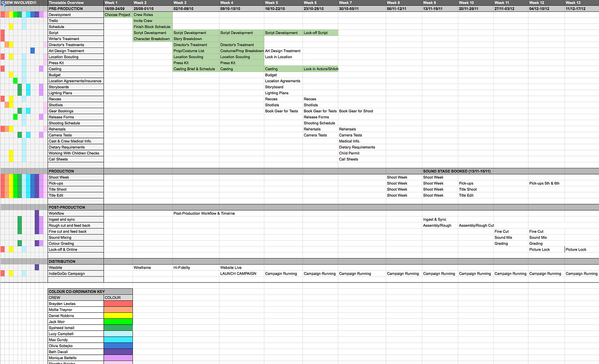This screenshot has height=364, width=599.
Task: Click the 'Finish Block Schedule' cell
Action: coord(153,27)
